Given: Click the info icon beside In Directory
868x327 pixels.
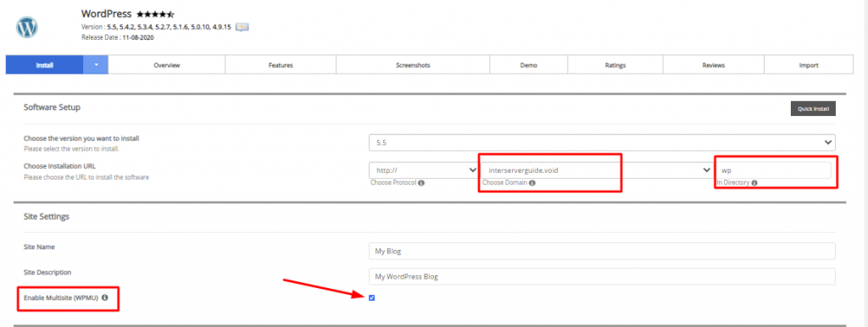Looking at the screenshot, I should [x=754, y=183].
